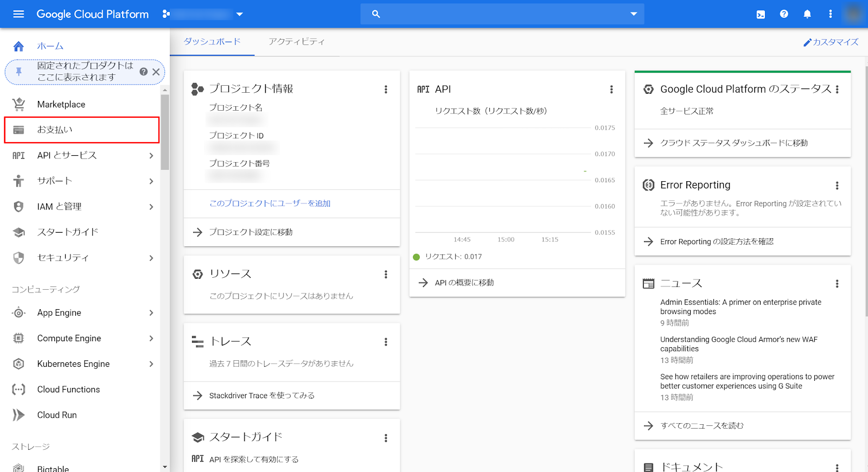Open Cloud Platform status card options menu
The width and height of the screenshot is (868, 472).
837,90
